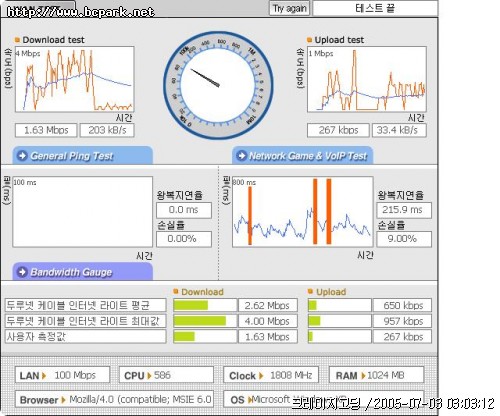
Task: Click the orange arrow next to Clock
Action: pos(261,376)
